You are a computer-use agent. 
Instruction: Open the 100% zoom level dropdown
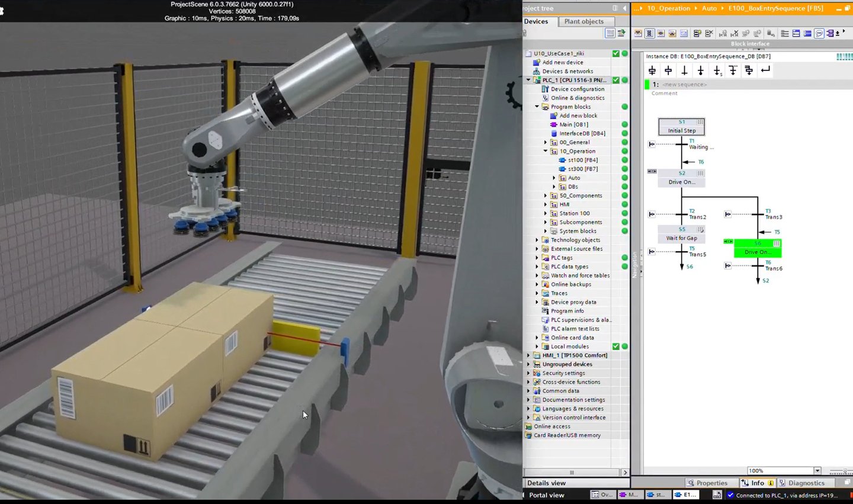(x=817, y=471)
